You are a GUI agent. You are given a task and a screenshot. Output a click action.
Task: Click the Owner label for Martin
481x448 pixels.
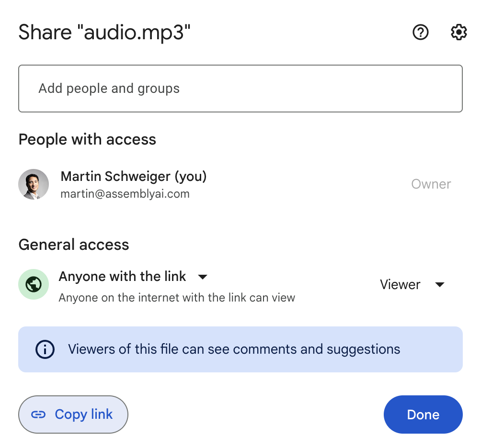pyautogui.click(x=431, y=184)
